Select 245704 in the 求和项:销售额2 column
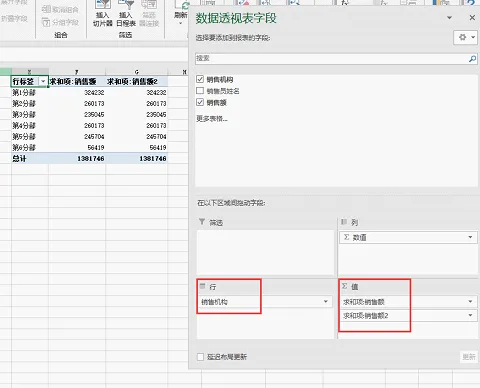This screenshot has height=388, width=480. 137,136
